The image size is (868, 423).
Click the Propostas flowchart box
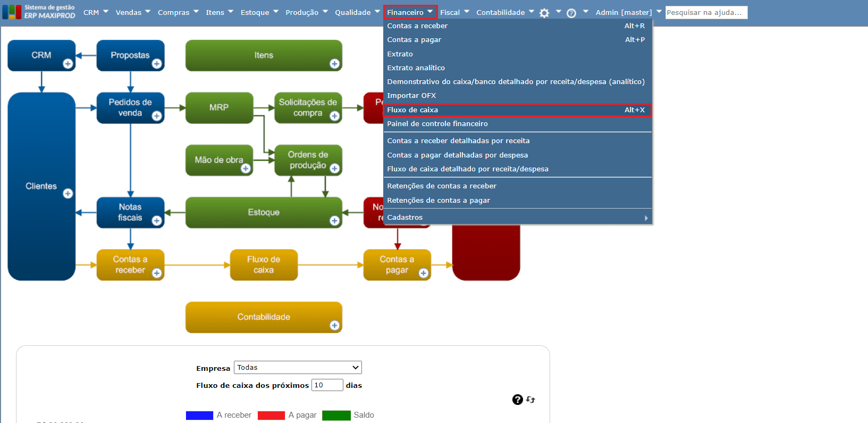coord(130,55)
